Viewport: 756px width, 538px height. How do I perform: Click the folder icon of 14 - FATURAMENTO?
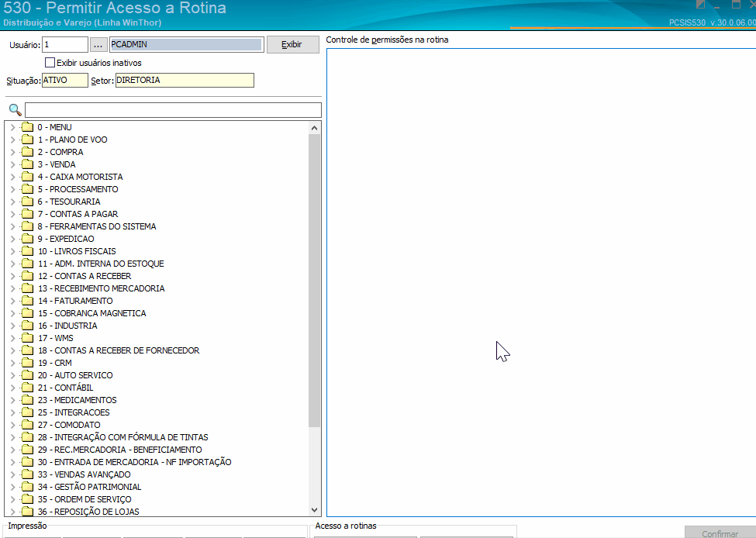pyautogui.click(x=27, y=301)
